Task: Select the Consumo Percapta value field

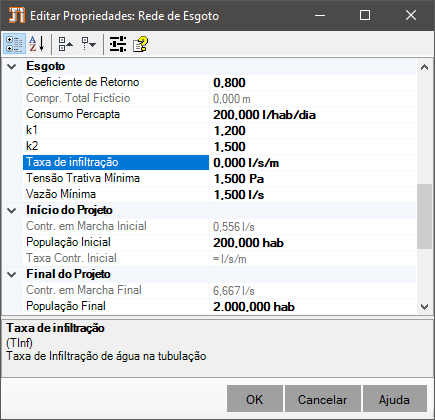Action: (x=313, y=115)
